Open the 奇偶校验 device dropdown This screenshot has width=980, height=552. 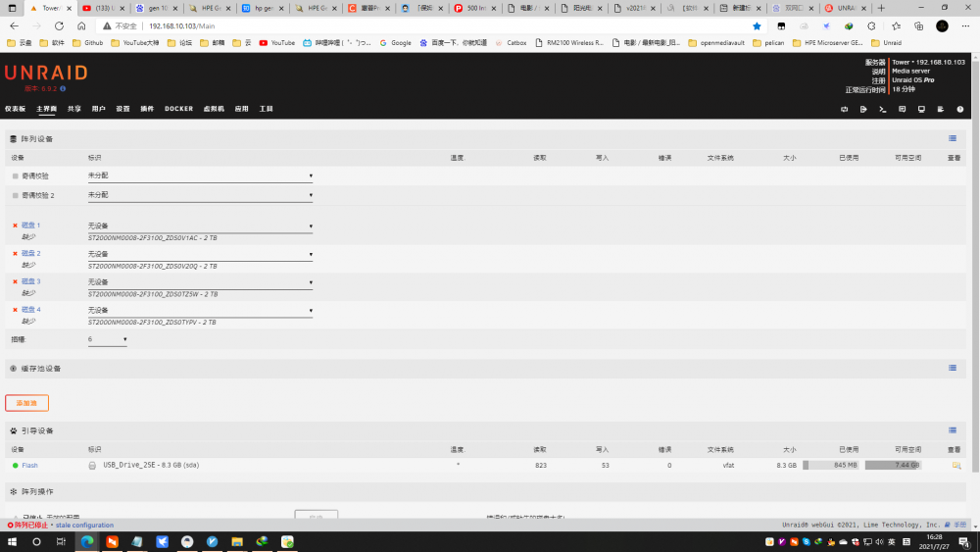pyautogui.click(x=200, y=176)
